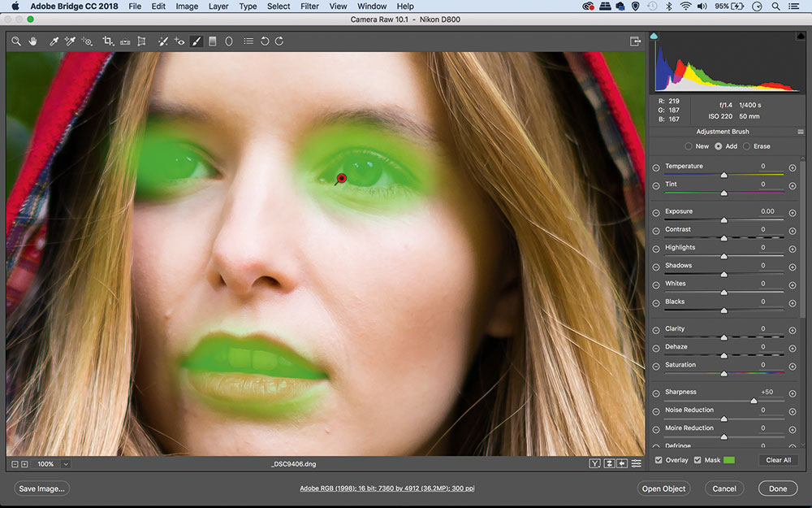Click the Done button
Screen dimensions: 812x508
click(778, 488)
